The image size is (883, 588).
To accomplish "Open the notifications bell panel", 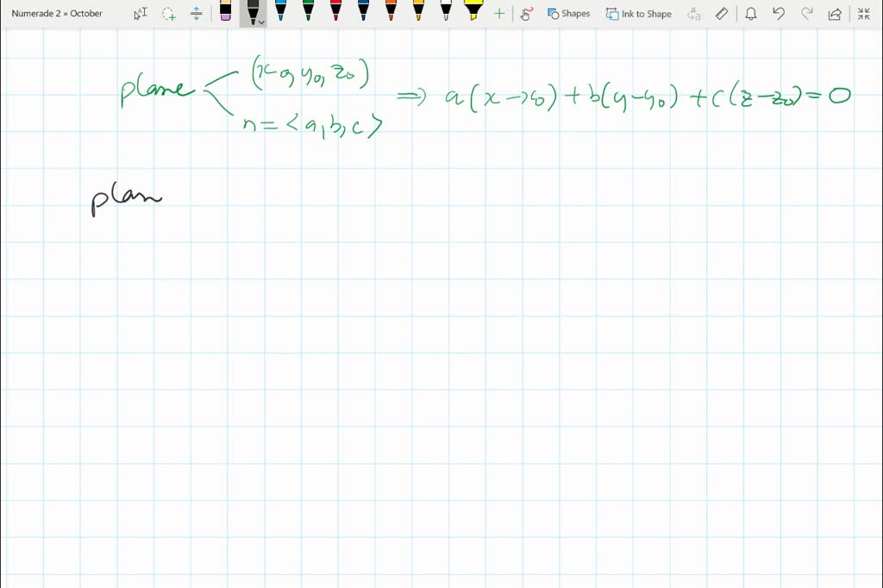I will pos(751,14).
